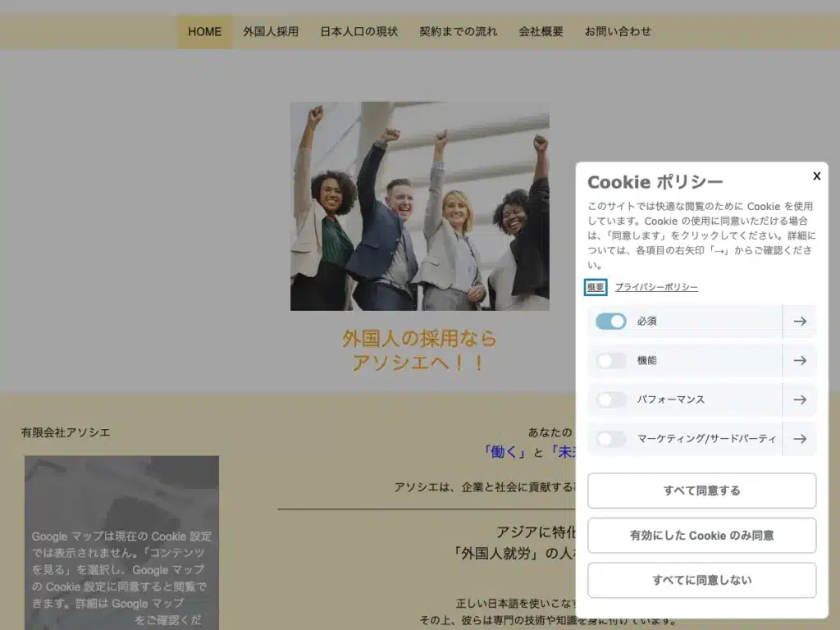
Task: Open the 契約までの流れ menu item
Action: 458,32
